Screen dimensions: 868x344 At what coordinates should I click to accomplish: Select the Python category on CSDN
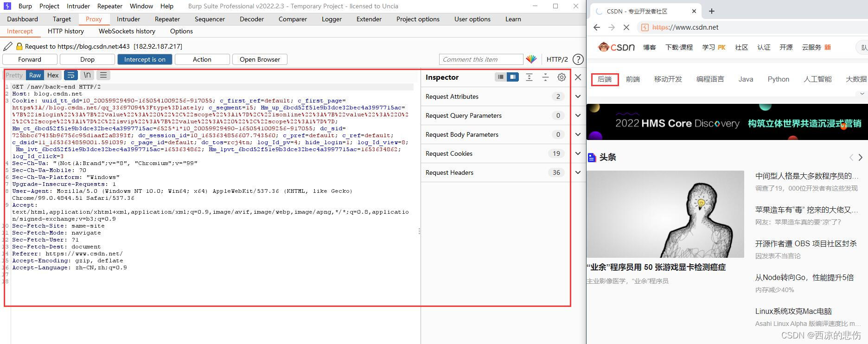coord(778,79)
